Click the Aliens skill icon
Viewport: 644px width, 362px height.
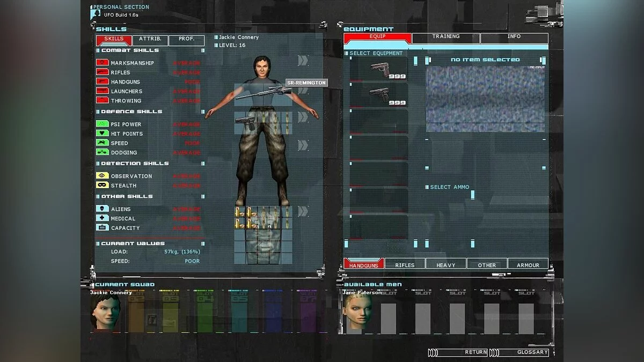pyautogui.click(x=102, y=209)
